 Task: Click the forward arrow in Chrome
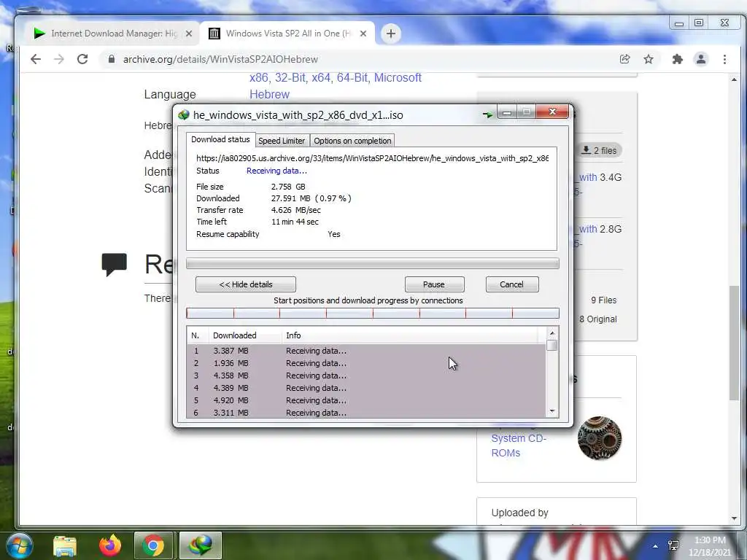pyautogui.click(x=59, y=59)
